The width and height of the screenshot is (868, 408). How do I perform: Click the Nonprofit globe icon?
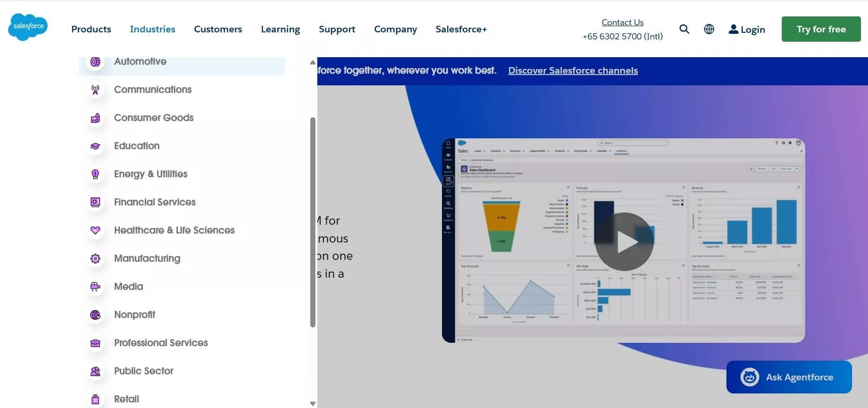(95, 315)
